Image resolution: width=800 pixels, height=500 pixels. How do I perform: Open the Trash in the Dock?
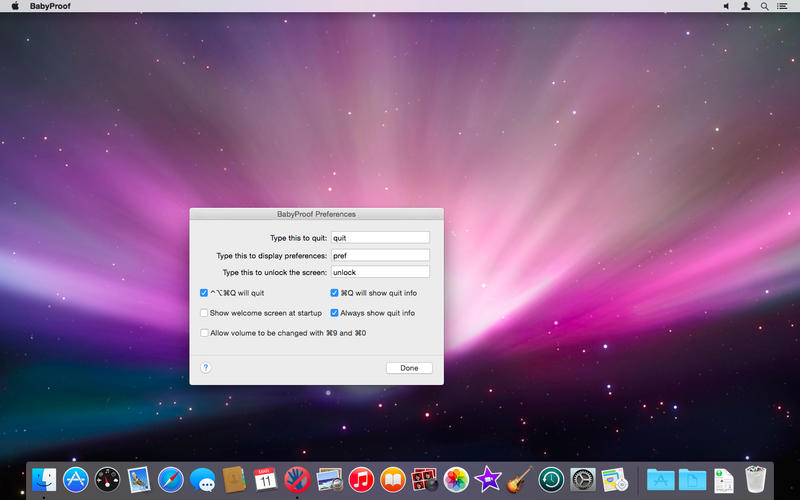click(x=755, y=480)
